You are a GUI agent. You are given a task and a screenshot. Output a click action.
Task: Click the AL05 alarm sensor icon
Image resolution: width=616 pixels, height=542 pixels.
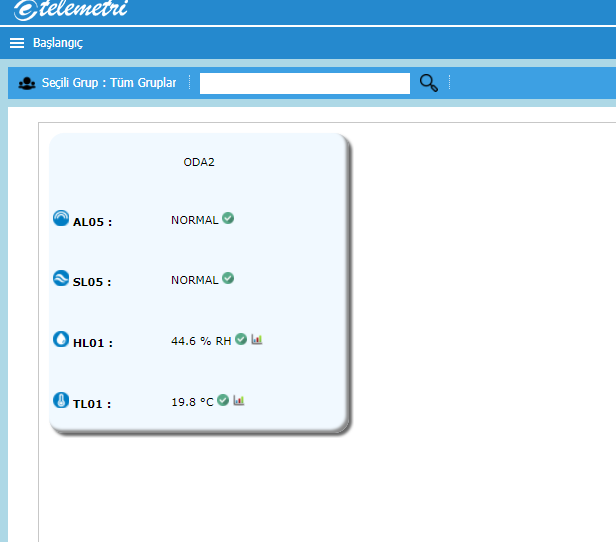[61, 218]
